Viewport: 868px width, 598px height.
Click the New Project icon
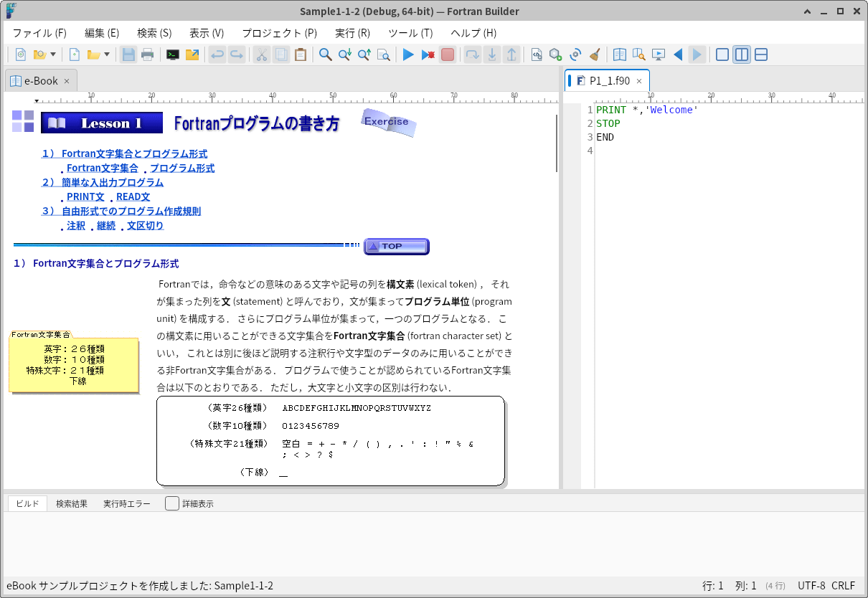(x=21, y=54)
